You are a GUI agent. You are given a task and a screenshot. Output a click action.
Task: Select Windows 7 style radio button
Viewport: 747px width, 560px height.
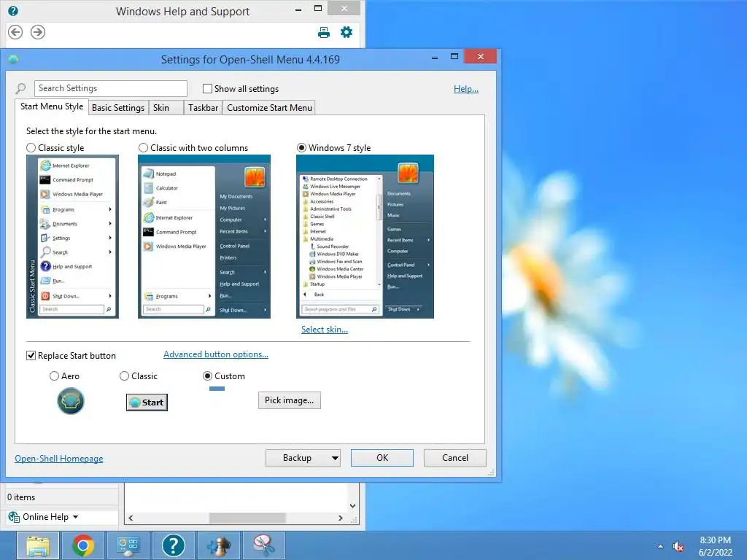[301, 148]
